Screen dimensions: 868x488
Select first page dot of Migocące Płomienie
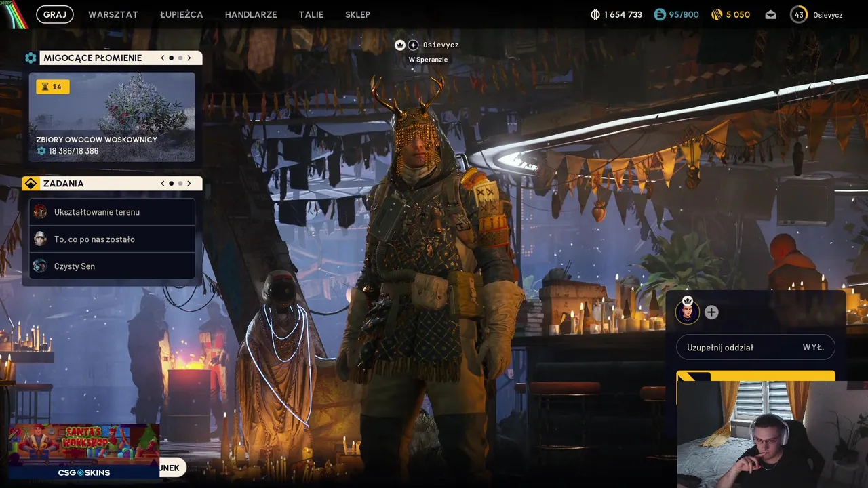[171, 58]
